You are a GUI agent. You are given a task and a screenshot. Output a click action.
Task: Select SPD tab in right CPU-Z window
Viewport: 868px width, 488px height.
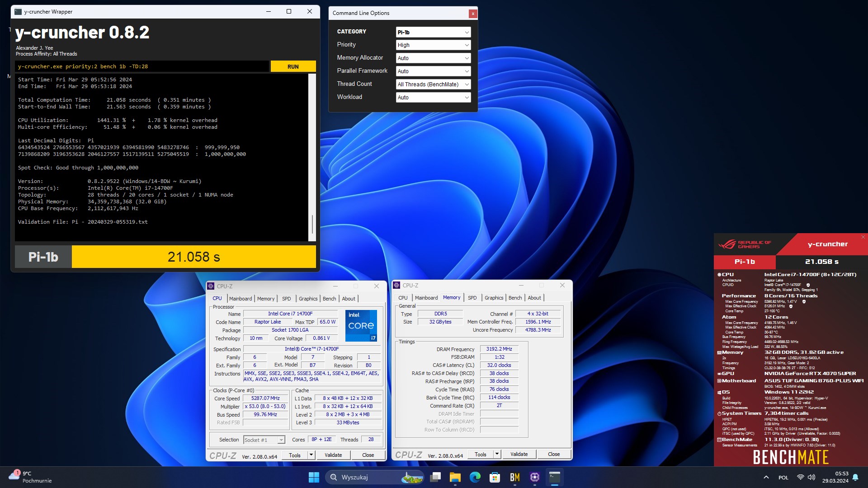click(x=472, y=298)
